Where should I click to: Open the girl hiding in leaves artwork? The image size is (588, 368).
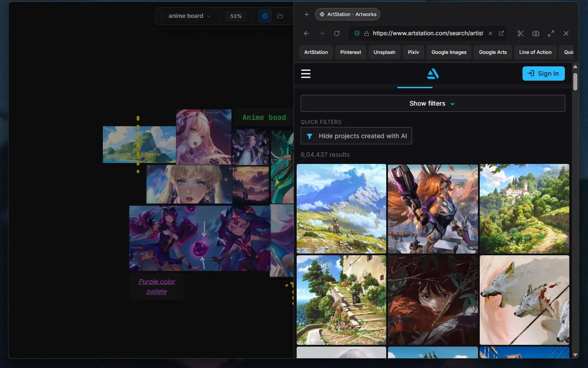coord(433,300)
